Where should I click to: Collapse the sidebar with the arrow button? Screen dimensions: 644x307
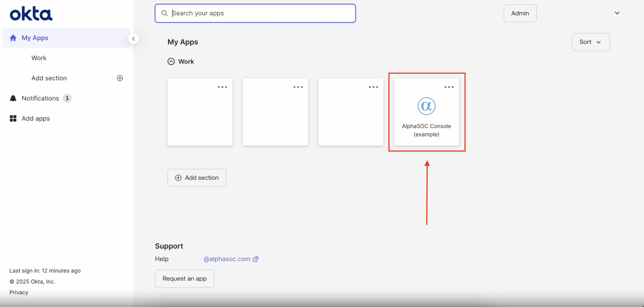pyautogui.click(x=133, y=39)
